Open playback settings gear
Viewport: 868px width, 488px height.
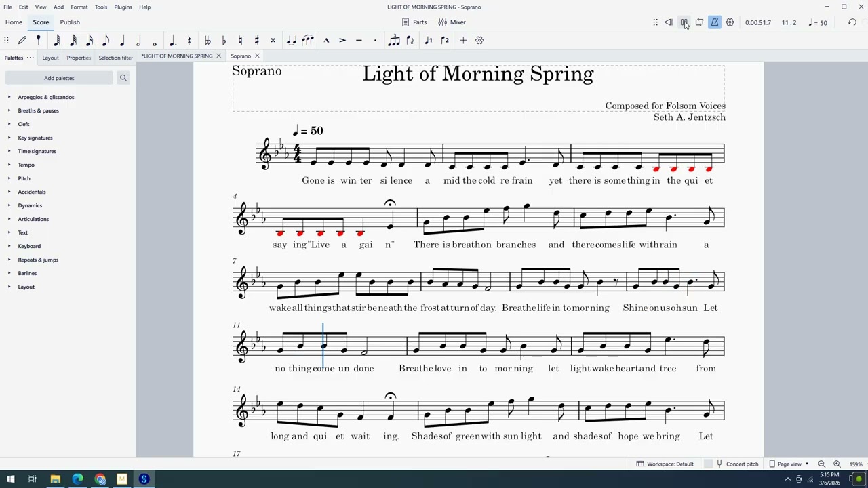pyautogui.click(x=730, y=22)
